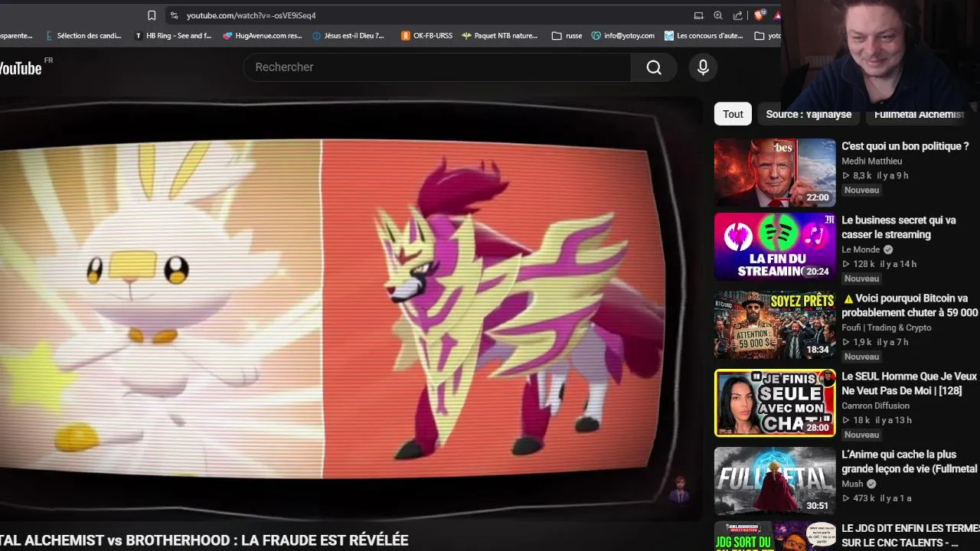Visit the Mush channel name
980x551 pixels.
coord(852,484)
